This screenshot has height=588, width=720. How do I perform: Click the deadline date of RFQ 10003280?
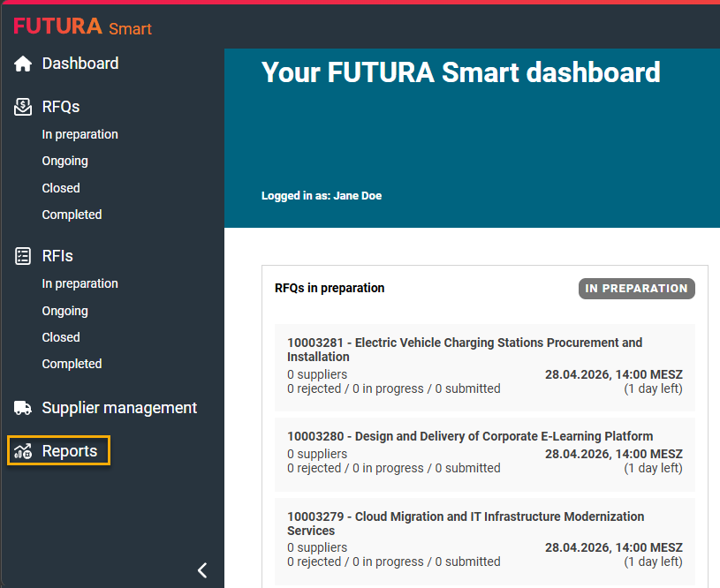[613, 454]
